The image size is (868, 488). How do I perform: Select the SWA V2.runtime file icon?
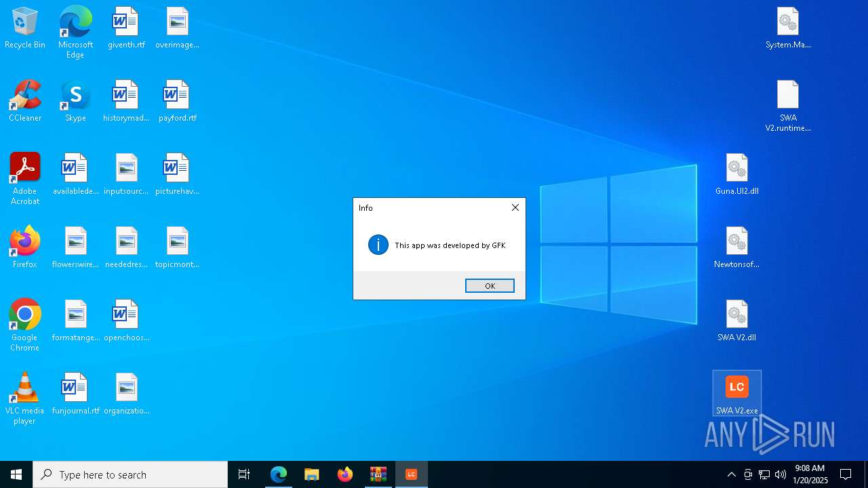click(788, 106)
